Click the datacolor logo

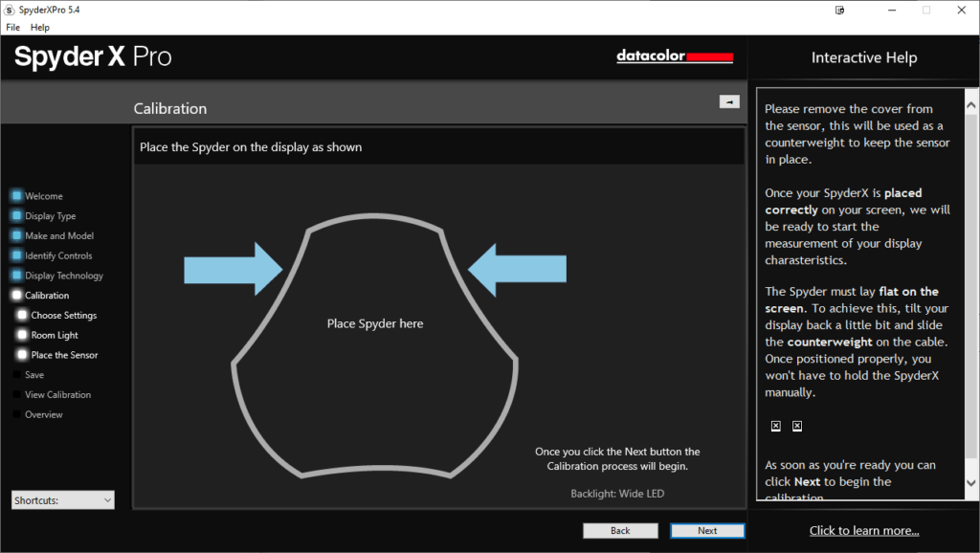[x=675, y=56]
